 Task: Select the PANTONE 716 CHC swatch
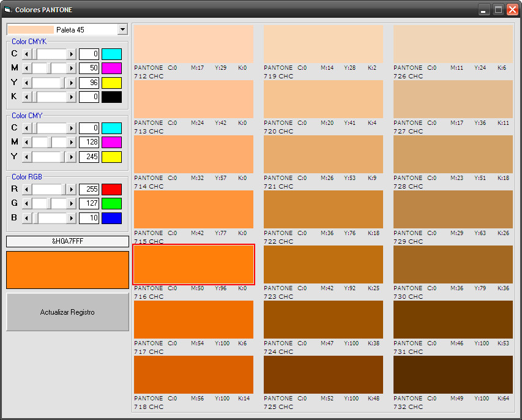[194, 264]
